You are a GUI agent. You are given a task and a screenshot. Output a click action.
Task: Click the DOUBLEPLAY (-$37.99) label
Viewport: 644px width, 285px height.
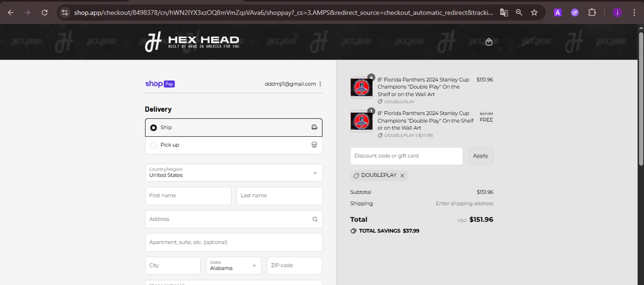pos(408,135)
